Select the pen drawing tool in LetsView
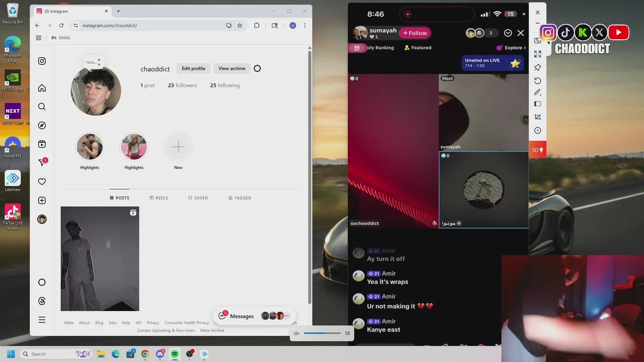This screenshot has width=644, height=362. click(537, 93)
